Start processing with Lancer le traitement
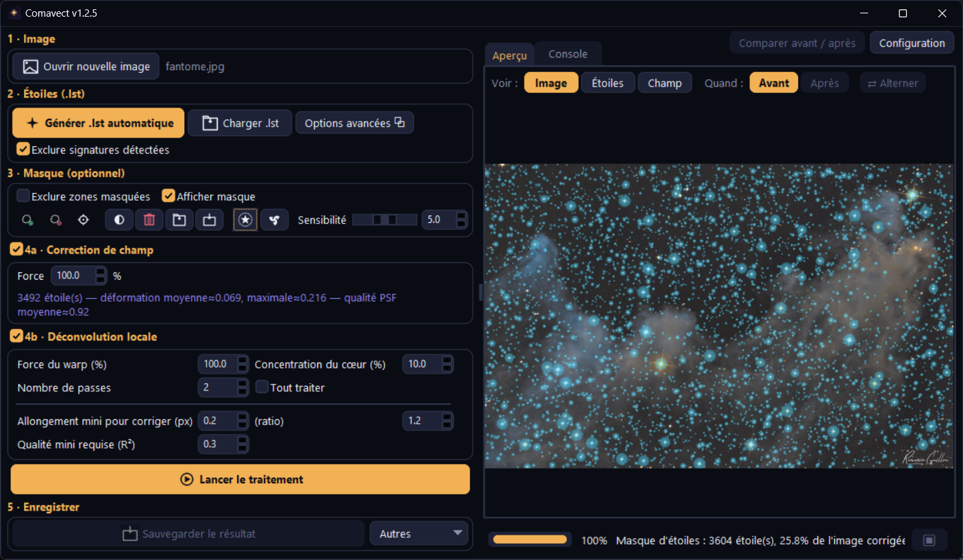Viewport: 963px width, 560px height. (x=240, y=479)
